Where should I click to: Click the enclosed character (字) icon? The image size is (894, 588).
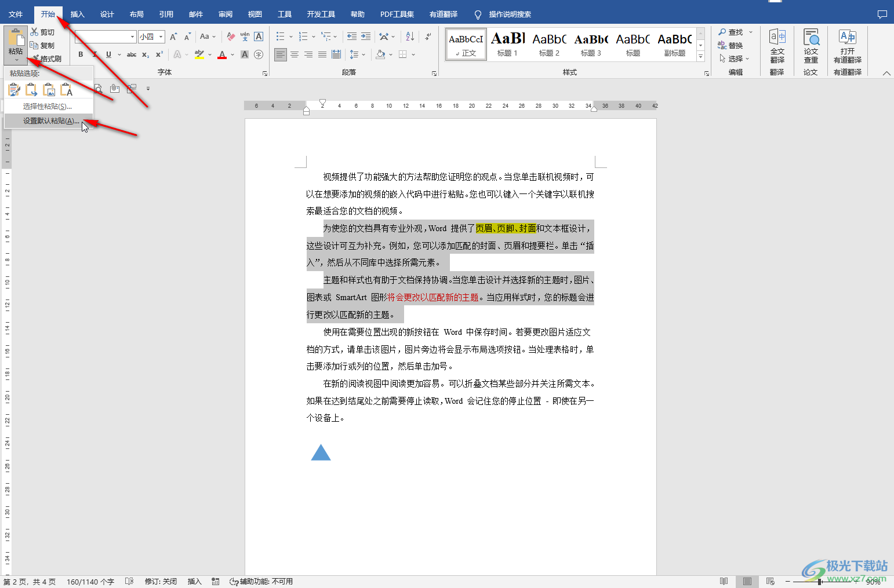pyautogui.click(x=259, y=54)
